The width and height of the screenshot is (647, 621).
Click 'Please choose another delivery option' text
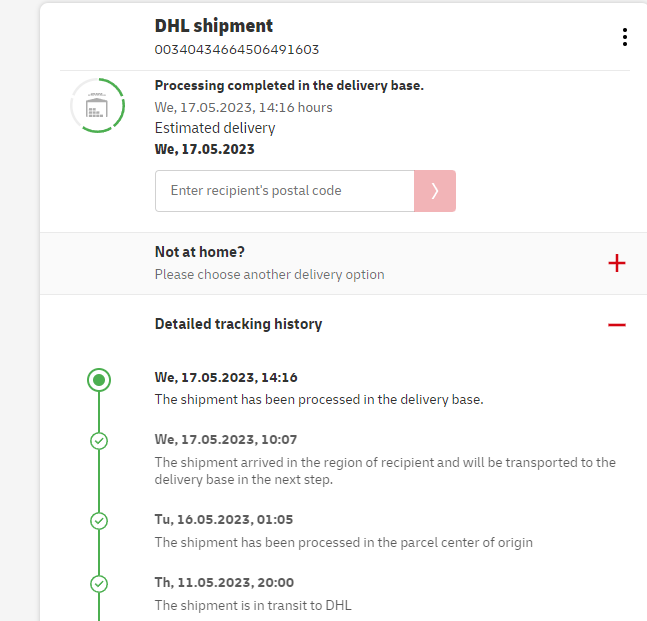(269, 274)
